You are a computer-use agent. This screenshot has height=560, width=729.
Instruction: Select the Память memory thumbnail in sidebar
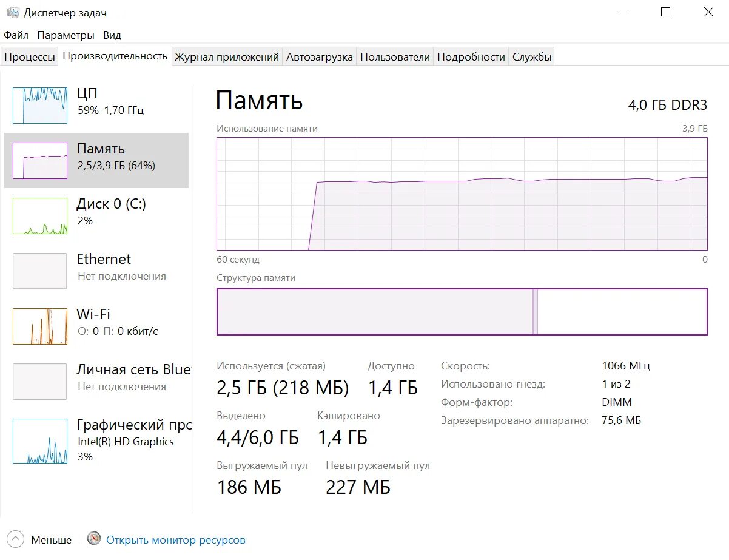(40, 161)
